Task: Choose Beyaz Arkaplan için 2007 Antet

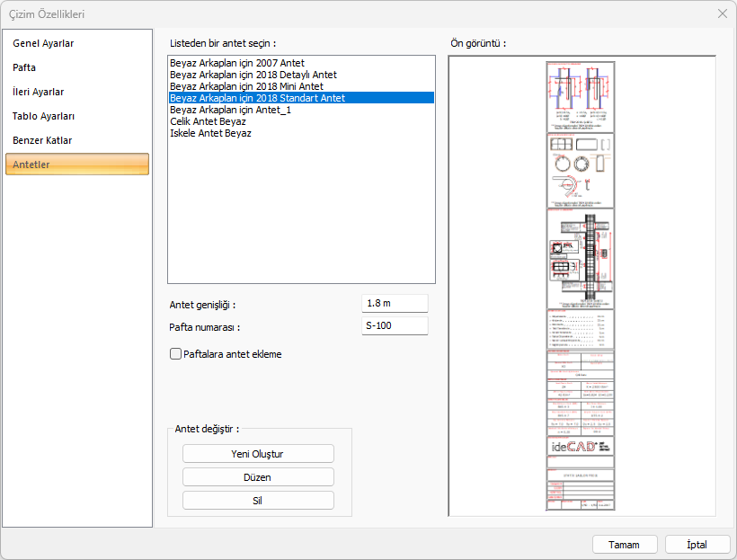Action: point(237,63)
